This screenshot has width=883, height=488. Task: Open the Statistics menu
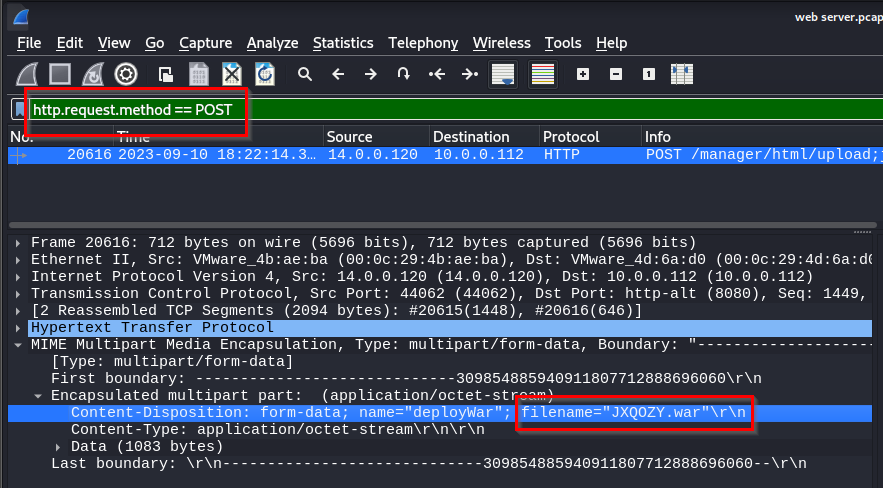342,43
